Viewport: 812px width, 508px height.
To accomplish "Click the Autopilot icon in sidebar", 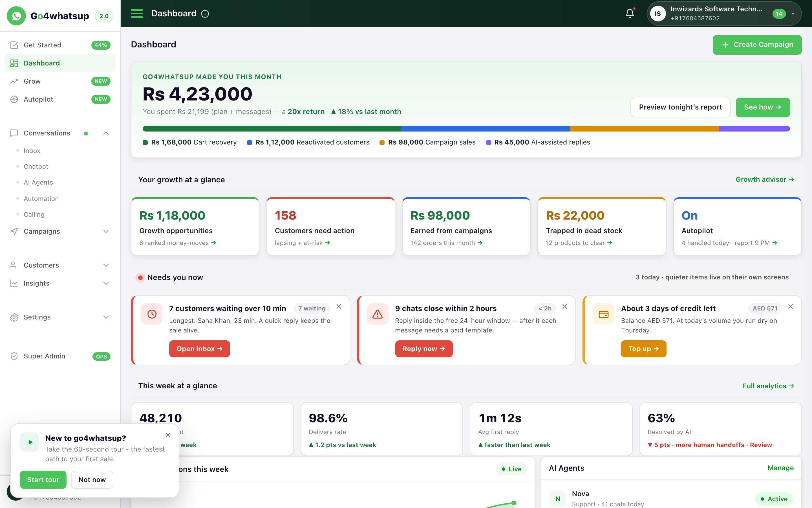I will coord(14,99).
